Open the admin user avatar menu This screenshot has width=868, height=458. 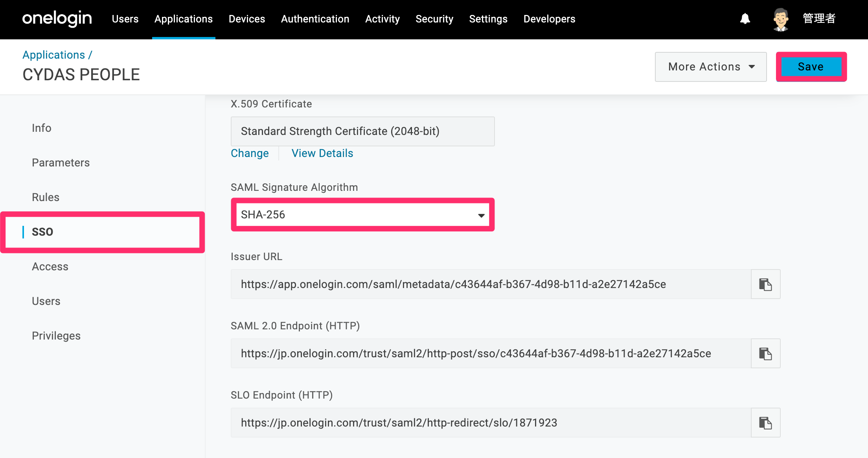click(x=781, y=19)
